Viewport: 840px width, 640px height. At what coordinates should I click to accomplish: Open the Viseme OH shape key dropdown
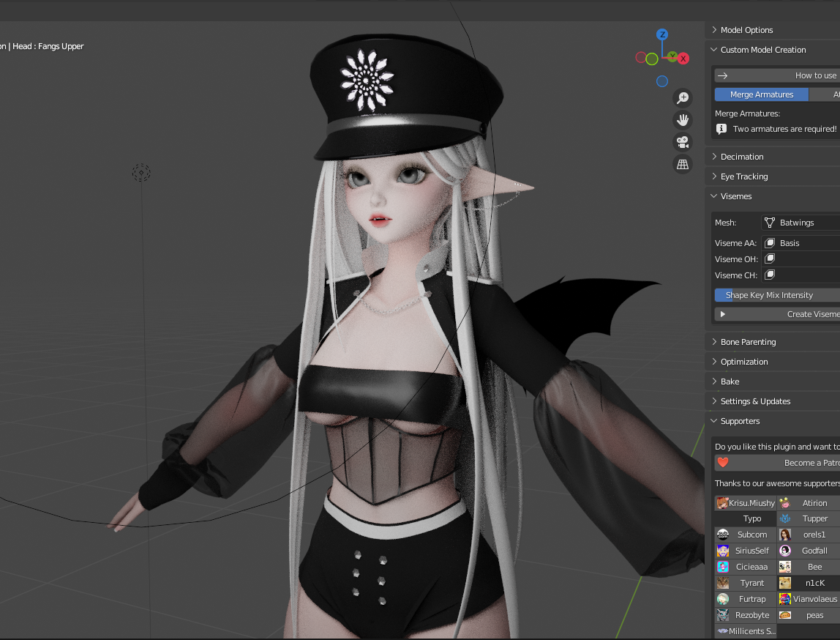click(800, 259)
